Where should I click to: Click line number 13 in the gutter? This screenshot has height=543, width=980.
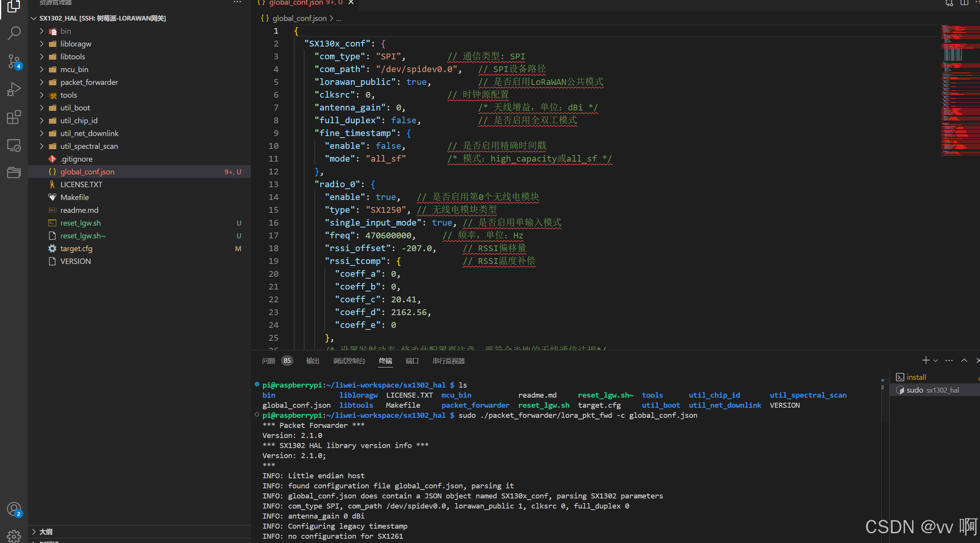274,184
